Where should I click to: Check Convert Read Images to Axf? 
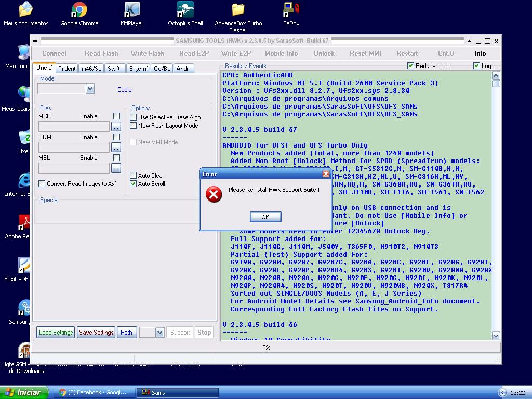[42, 183]
